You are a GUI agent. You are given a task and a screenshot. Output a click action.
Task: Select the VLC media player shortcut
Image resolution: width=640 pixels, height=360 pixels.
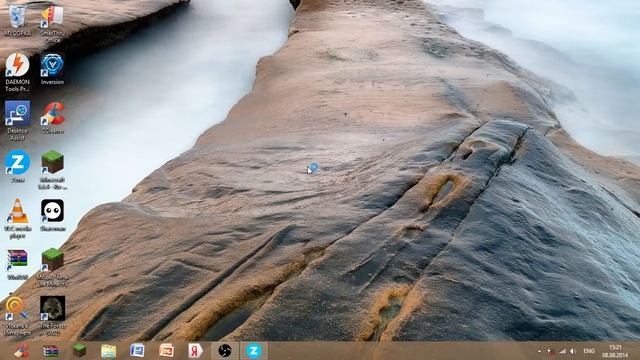point(17,219)
